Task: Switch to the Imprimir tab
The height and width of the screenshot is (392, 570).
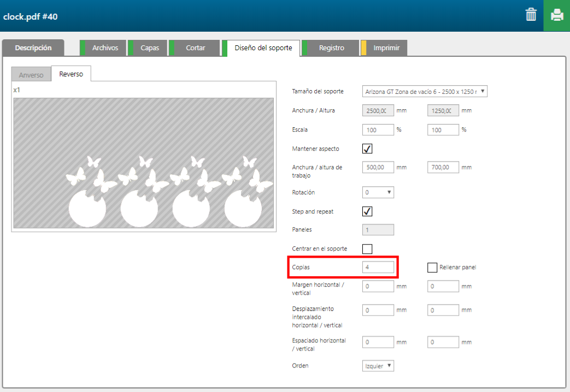Action: pos(386,48)
